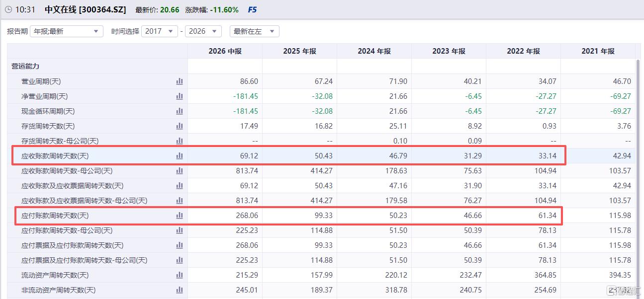
Task: Open the start year 2017 dropdown
Action: click(160, 31)
